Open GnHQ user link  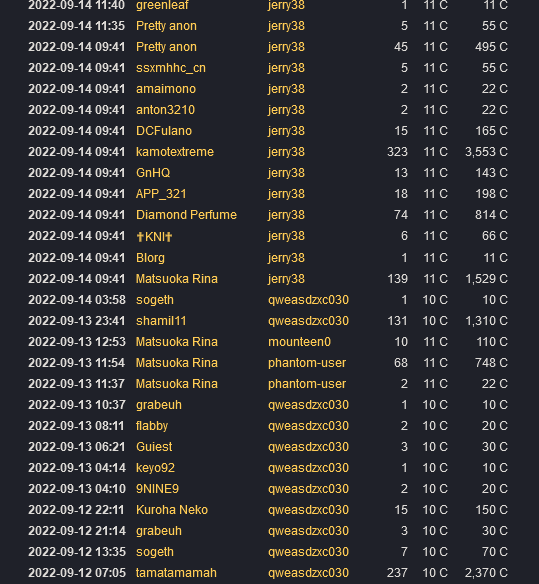[153, 173]
